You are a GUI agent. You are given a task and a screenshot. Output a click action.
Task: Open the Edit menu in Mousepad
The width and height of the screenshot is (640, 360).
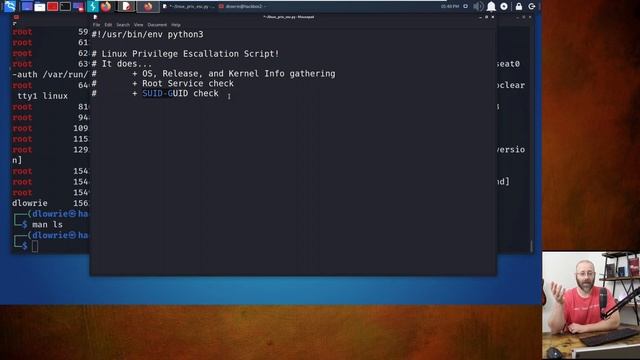pos(108,25)
